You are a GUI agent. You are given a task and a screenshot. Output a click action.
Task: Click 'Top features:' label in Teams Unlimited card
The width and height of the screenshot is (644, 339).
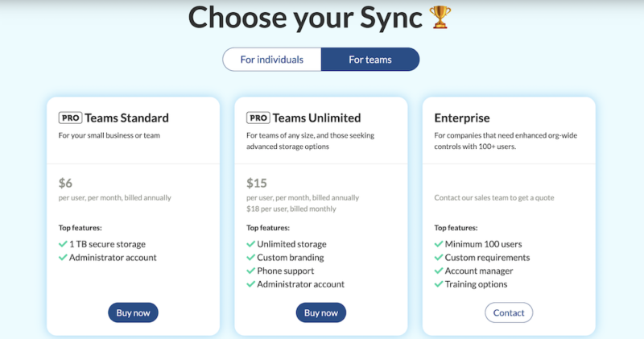tap(268, 228)
